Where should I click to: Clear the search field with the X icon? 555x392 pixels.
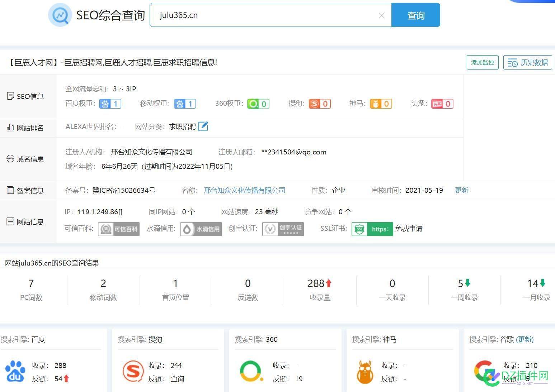point(382,15)
